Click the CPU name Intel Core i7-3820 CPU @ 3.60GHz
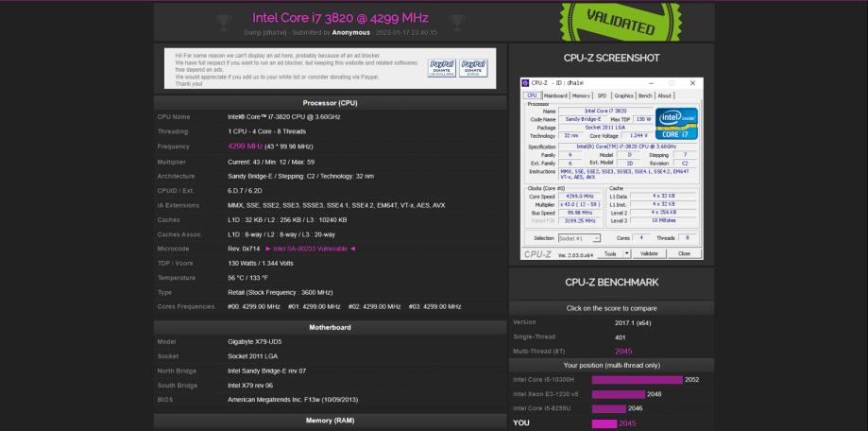Viewport: 868px width, 431px height. [x=284, y=117]
